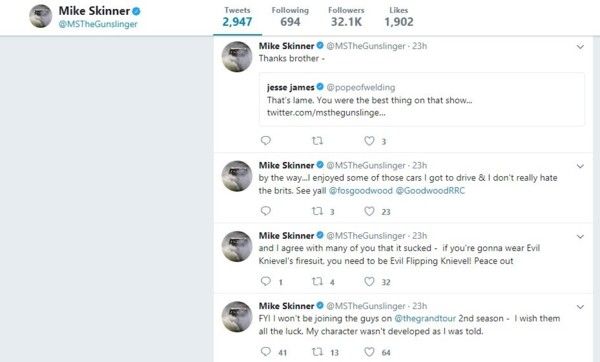The width and height of the screenshot is (600, 362).
Task: Open the @fosgoodwood mention link
Action: (360, 191)
